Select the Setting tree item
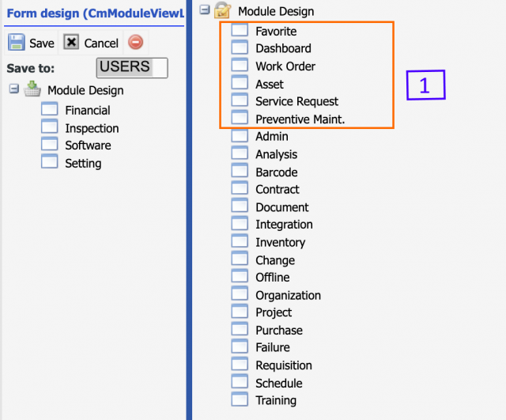 [83, 163]
